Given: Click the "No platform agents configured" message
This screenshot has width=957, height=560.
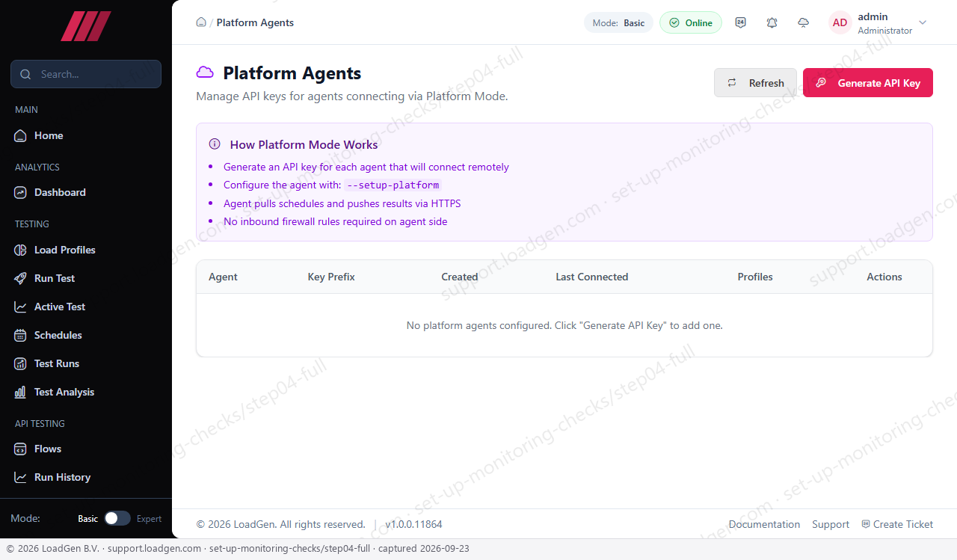Looking at the screenshot, I should coord(564,325).
